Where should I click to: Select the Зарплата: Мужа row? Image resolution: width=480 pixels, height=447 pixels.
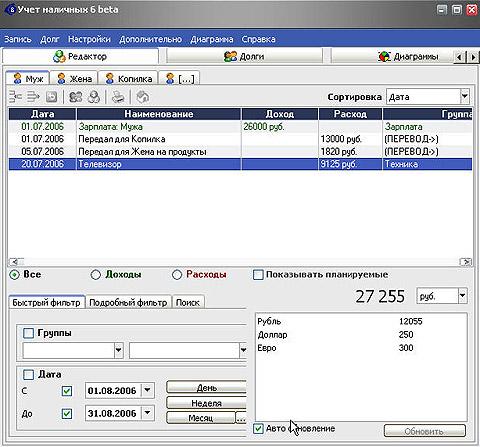(x=240, y=127)
